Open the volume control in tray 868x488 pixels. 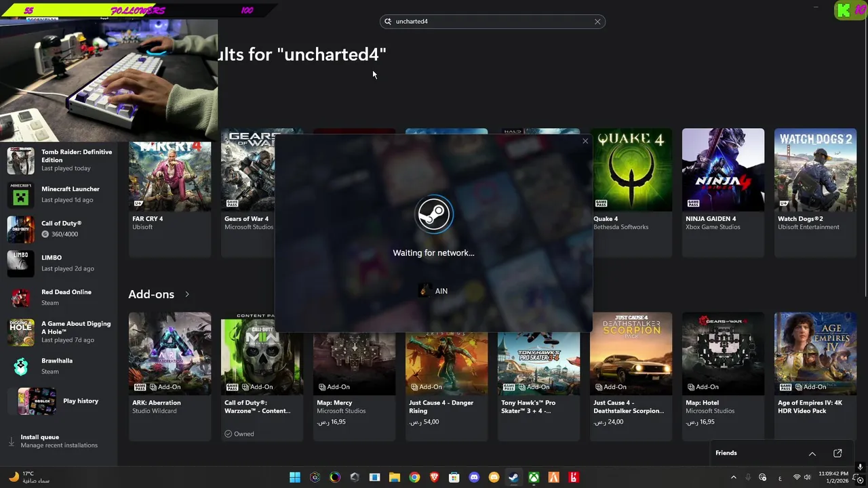click(808, 478)
